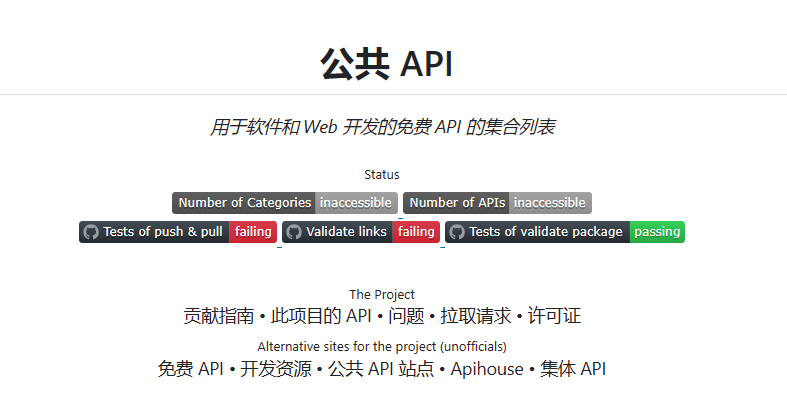This screenshot has height=418, width=787.
Task: Visit the 免费 API alternative site
Action: pos(191,369)
